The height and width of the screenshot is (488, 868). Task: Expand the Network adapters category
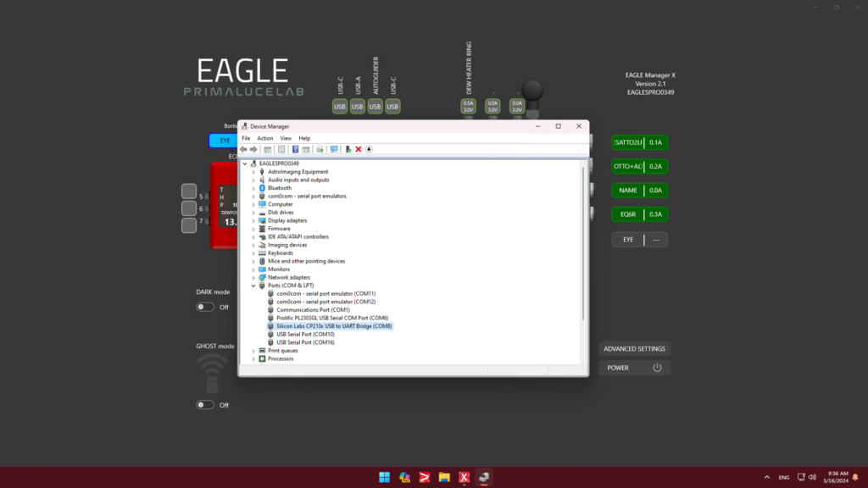pyautogui.click(x=253, y=277)
